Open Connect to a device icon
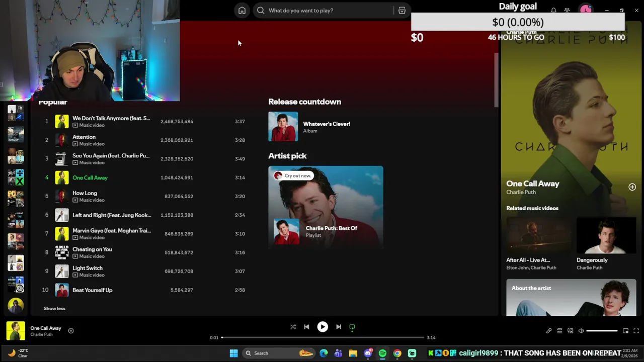Image resolution: width=644 pixels, height=362 pixels. click(570, 331)
